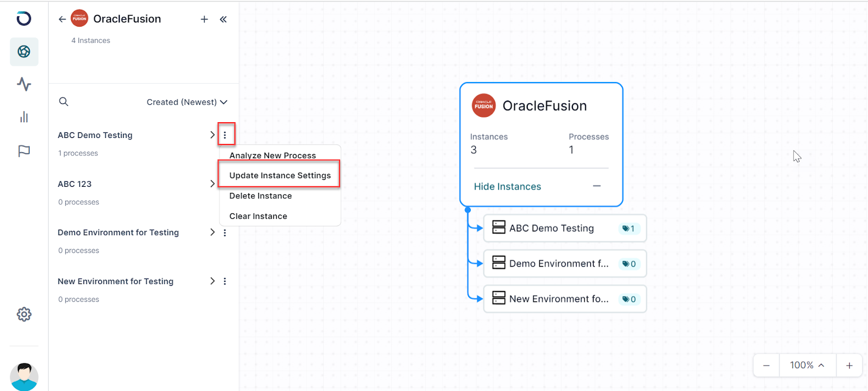Image resolution: width=868 pixels, height=391 pixels.
Task: Zoom out with the minus button
Action: click(x=767, y=365)
